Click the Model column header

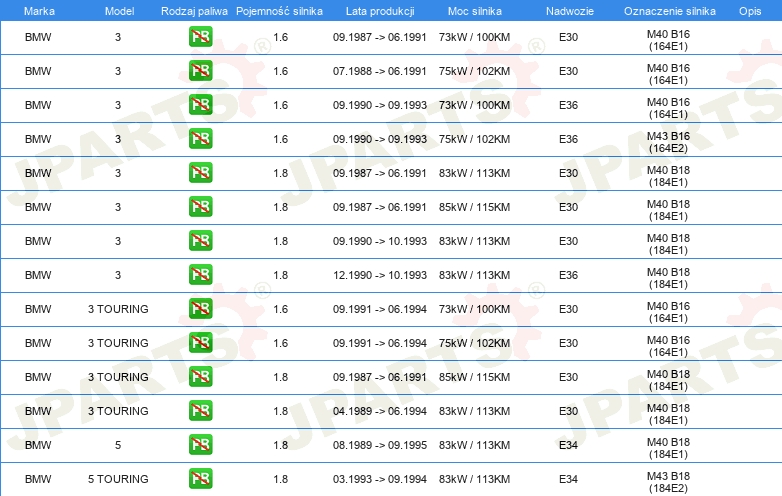click(119, 11)
